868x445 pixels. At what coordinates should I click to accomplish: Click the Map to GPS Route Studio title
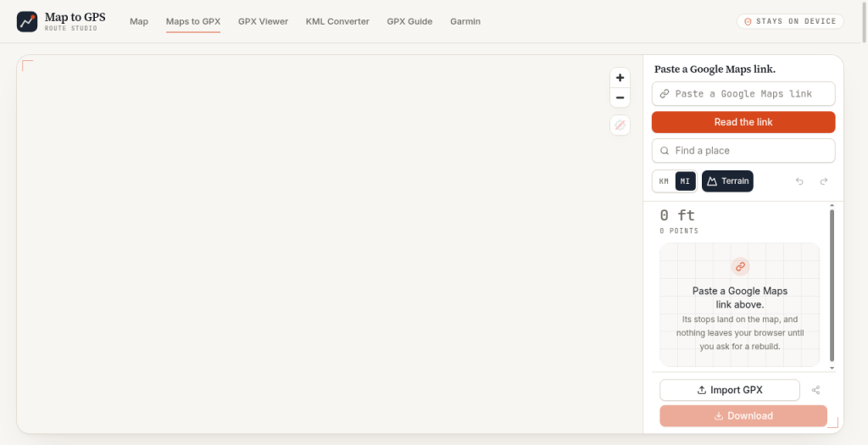coord(75,21)
